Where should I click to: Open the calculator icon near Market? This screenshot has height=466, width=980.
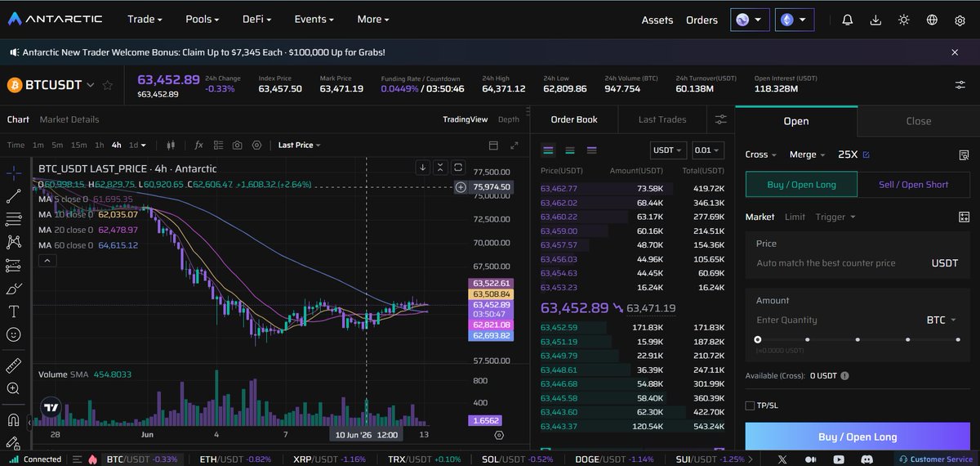click(964, 217)
